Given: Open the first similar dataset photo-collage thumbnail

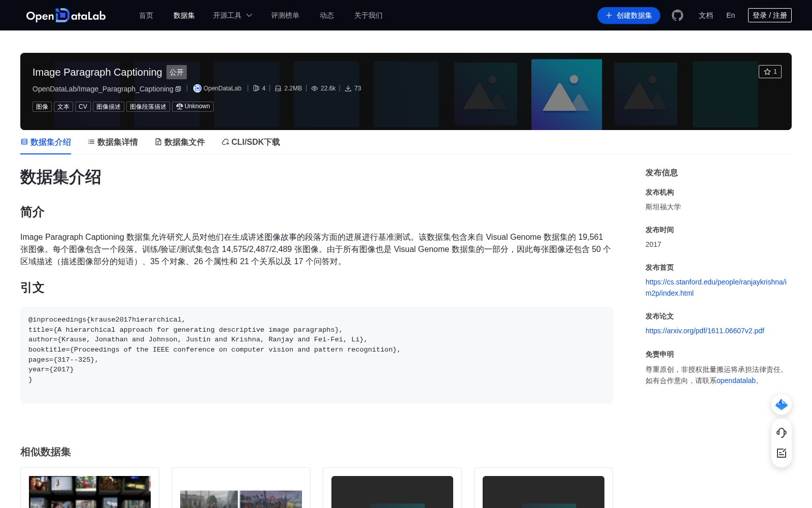Looking at the screenshot, I should [x=90, y=492].
